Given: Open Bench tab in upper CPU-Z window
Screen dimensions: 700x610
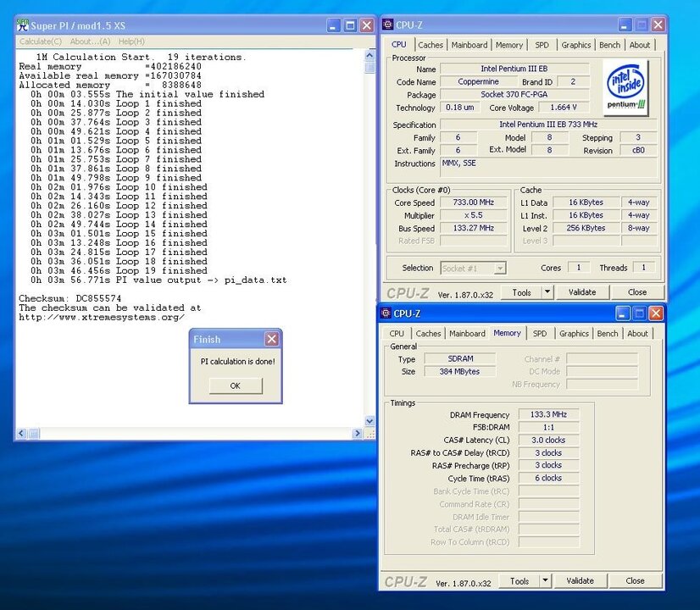Looking at the screenshot, I should [x=610, y=45].
